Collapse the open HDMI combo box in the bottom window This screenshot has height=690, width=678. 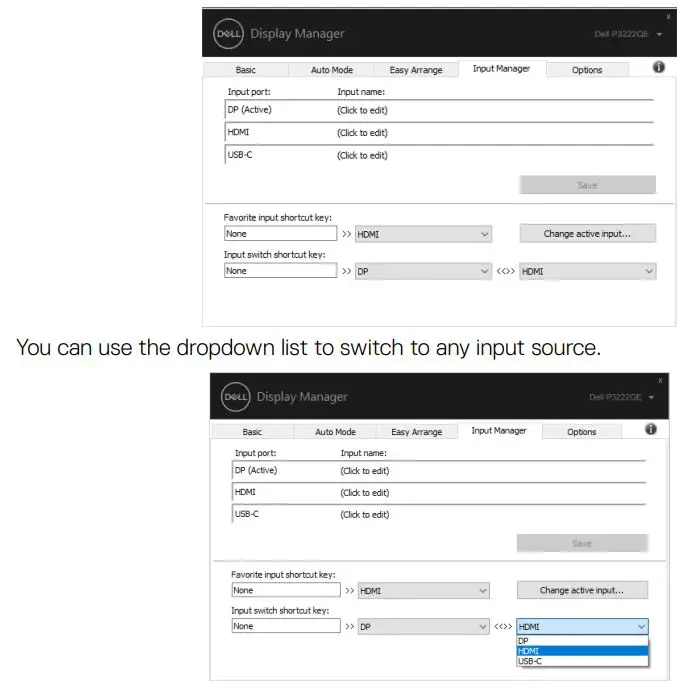pos(582,627)
